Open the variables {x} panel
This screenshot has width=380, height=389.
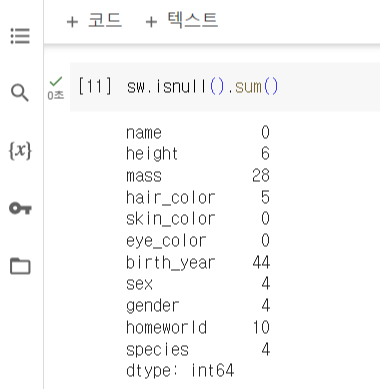pyautogui.click(x=20, y=151)
